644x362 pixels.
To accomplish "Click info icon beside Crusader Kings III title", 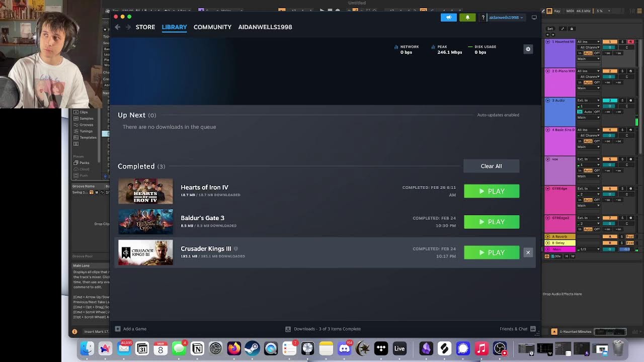I will tap(236, 249).
